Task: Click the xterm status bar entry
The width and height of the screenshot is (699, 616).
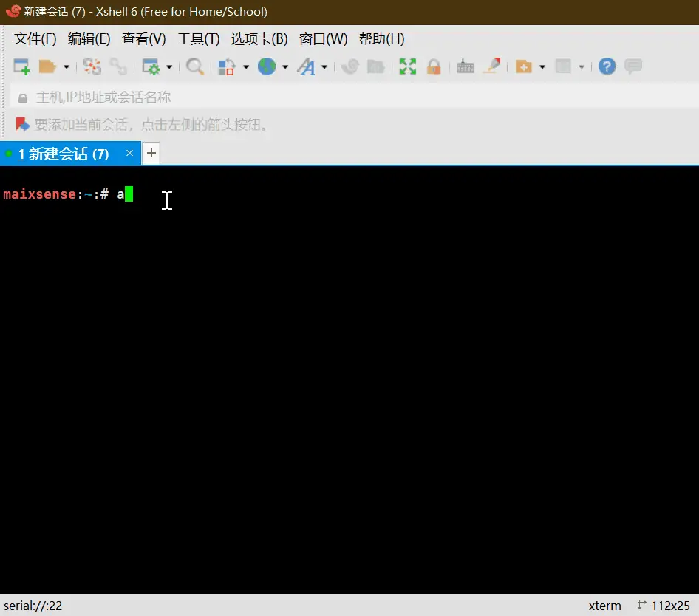Action: tap(605, 606)
